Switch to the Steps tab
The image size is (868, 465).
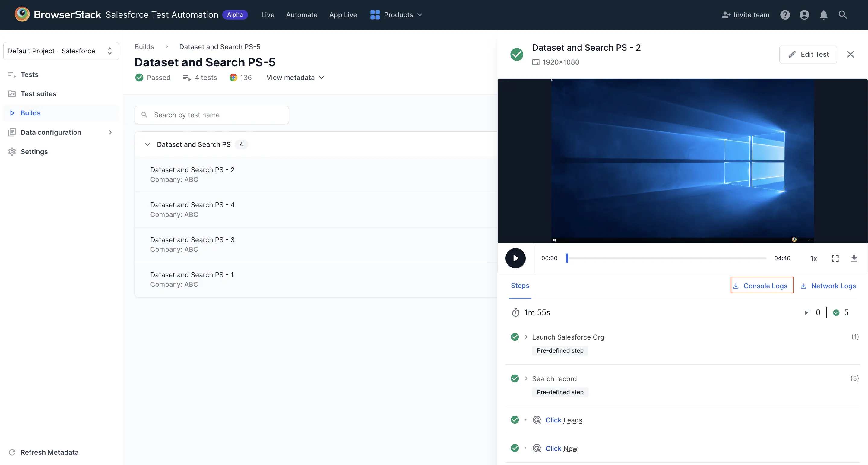(520, 285)
